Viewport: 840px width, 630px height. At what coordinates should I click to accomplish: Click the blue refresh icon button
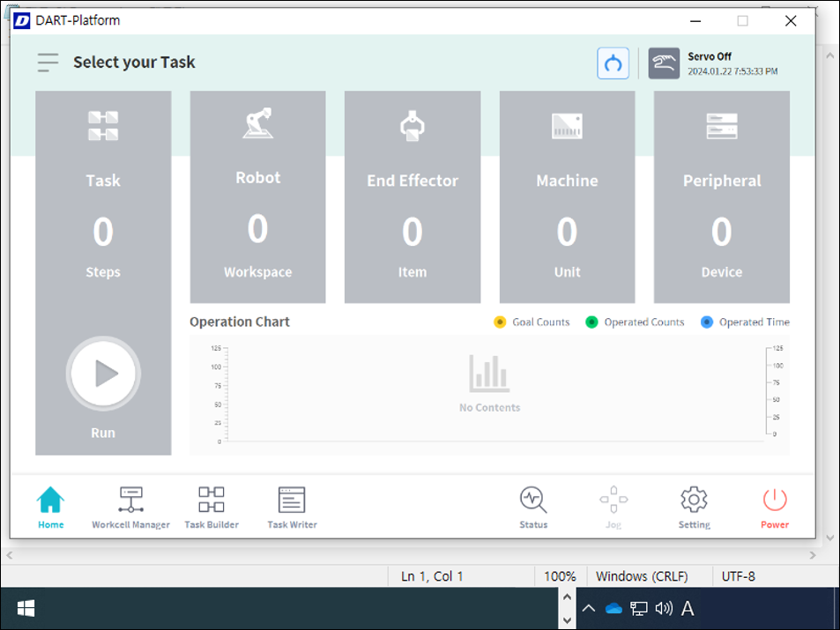[x=613, y=63]
